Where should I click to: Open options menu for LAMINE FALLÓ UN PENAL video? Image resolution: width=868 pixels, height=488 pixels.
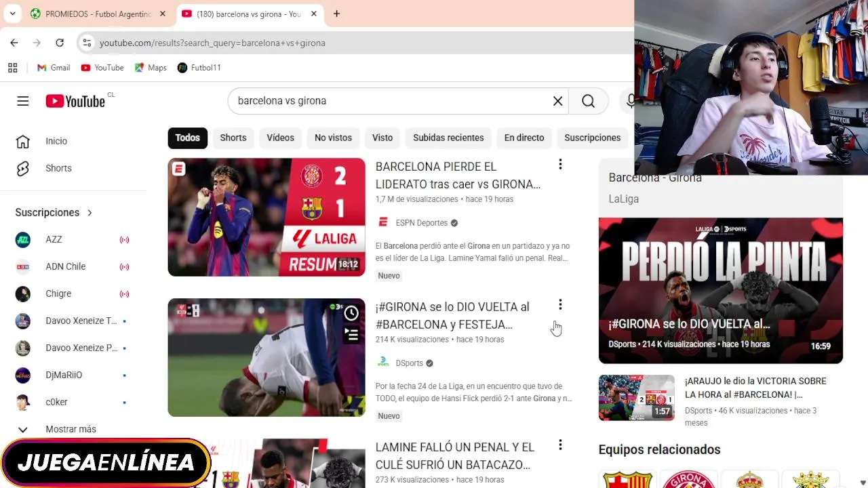coord(560,445)
